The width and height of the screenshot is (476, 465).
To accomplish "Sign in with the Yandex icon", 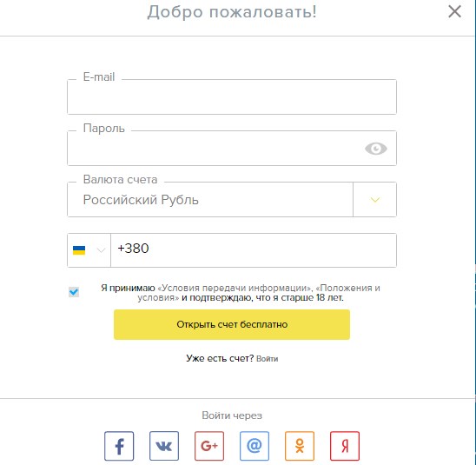I will click(x=345, y=446).
